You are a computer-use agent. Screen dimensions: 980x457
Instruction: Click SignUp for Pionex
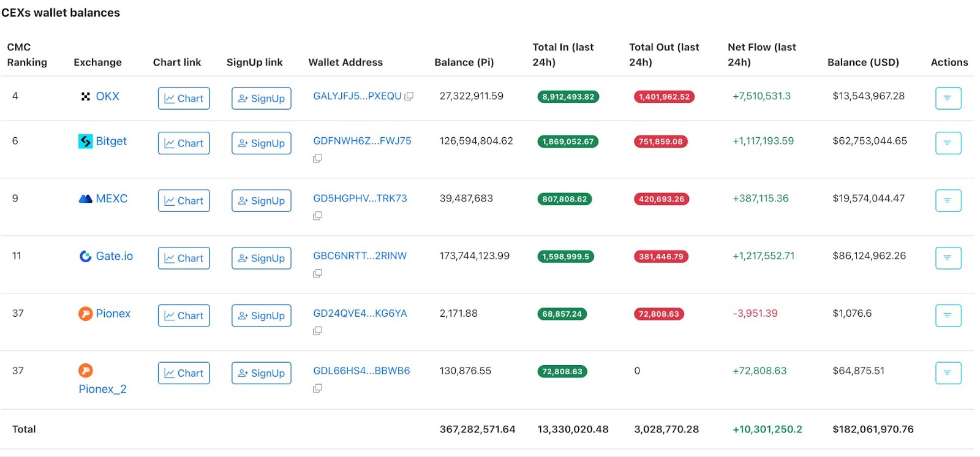[262, 315]
